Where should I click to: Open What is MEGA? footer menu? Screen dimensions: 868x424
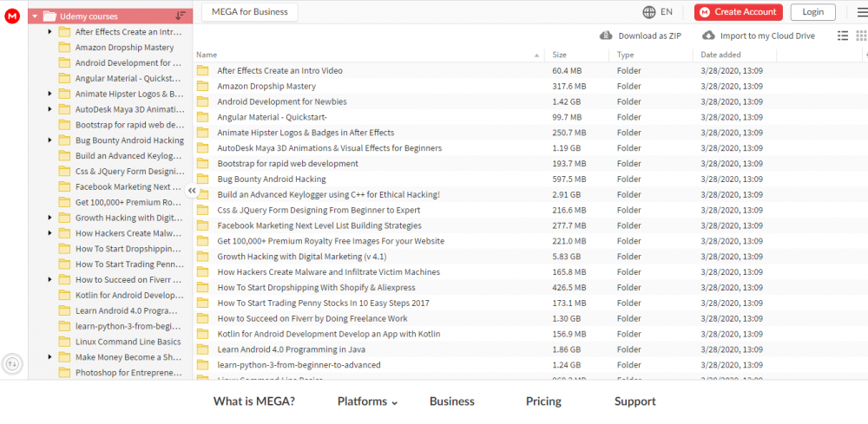[x=254, y=401]
